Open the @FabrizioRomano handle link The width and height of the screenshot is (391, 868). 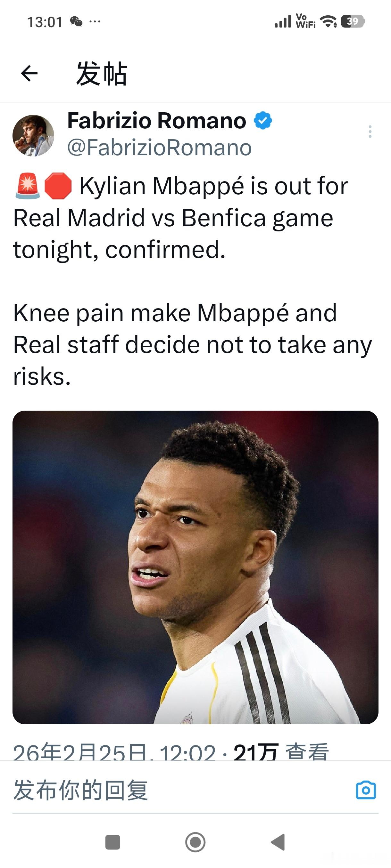click(159, 148)
